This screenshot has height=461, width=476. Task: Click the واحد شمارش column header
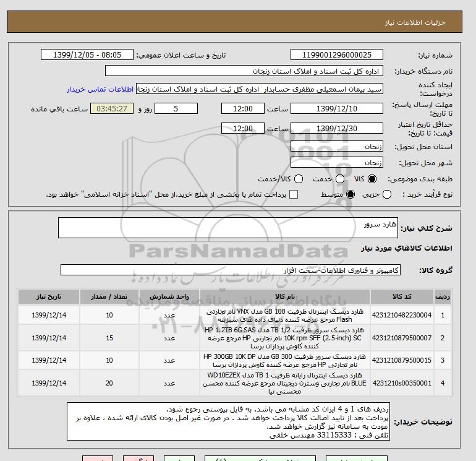coord(169,296)
